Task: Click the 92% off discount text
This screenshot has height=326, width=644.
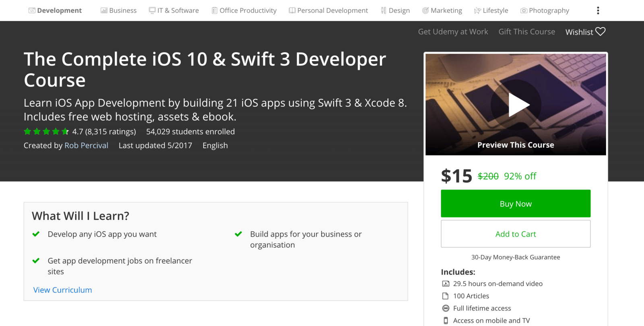Action: 520,176
